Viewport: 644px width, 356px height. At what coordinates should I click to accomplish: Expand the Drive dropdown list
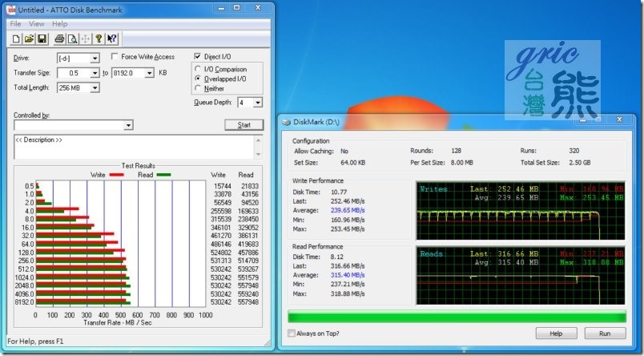(95, 59)
